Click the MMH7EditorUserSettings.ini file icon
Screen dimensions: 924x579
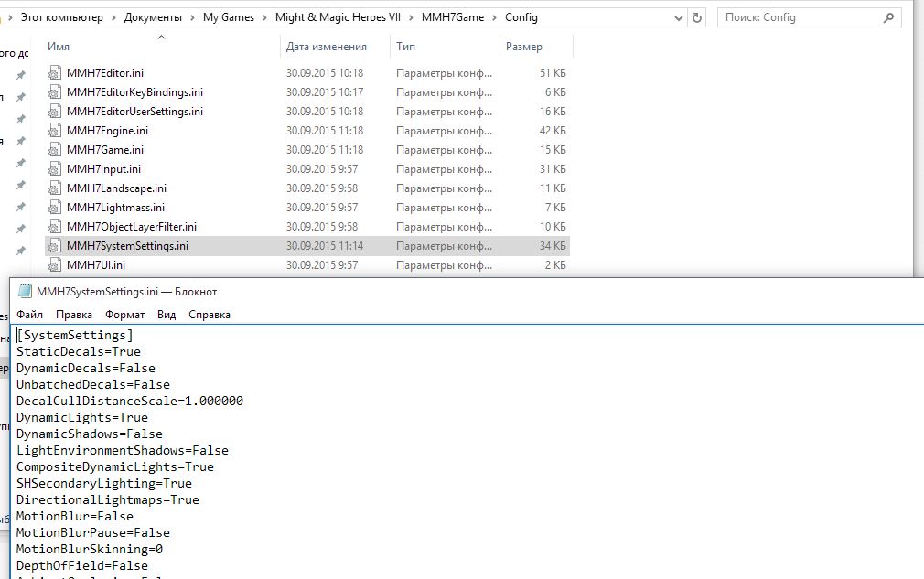54,112
